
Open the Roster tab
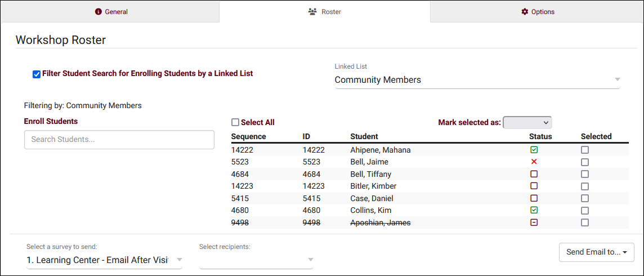click(x=324, y=12)
